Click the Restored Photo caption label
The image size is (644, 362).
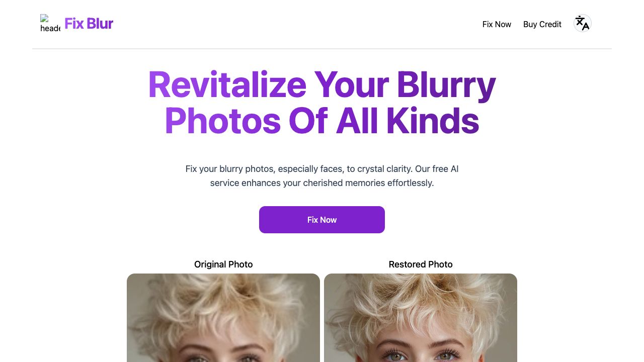point(421,264)
